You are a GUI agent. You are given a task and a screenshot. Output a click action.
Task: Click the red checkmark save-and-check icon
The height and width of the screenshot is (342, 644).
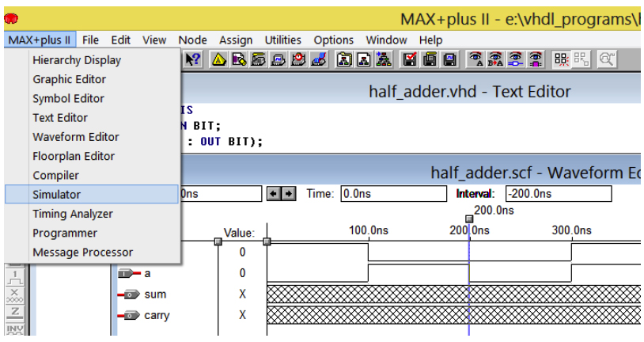click(x=410, y=58)
